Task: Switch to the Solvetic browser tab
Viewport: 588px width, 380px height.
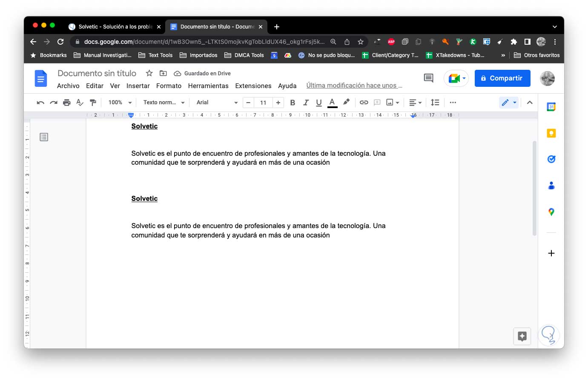Action: point(115,26)
